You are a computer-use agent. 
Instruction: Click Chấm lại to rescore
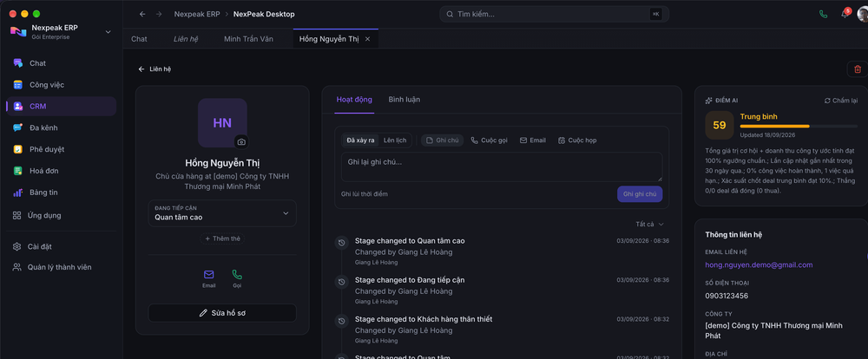(841, 101)
